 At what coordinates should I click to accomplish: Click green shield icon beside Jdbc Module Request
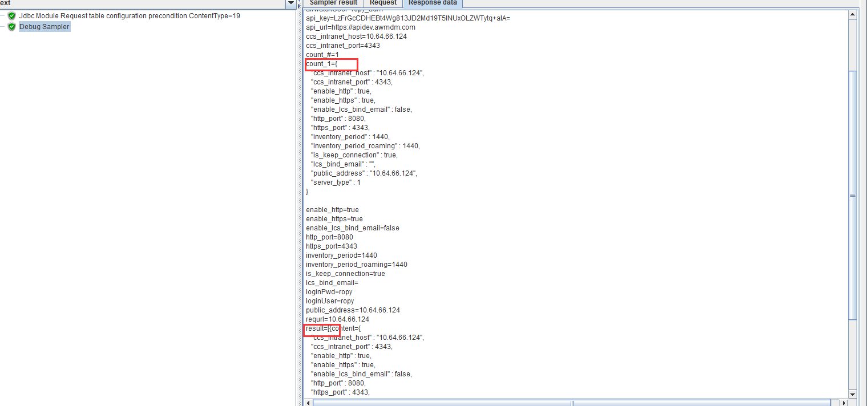pyautogui.click(x=11, y=16)
